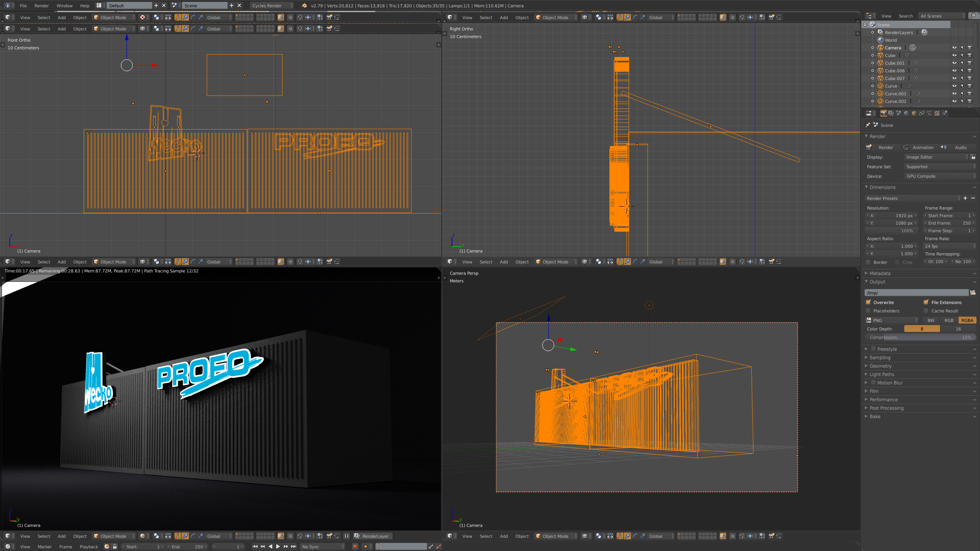
Task: Open the Texture properties checkerboard icon
Action: point(937,113)
